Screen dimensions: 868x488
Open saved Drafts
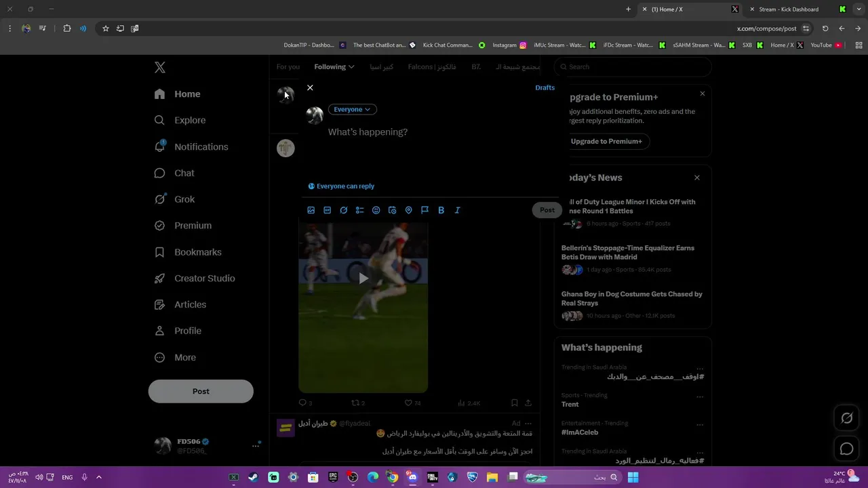tap(545, 87)
